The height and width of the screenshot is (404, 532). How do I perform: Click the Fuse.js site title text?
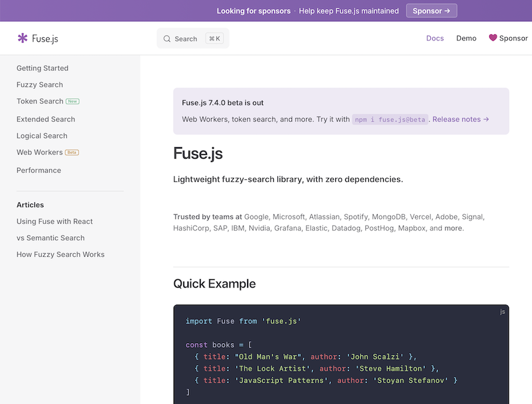click(45, 38)
